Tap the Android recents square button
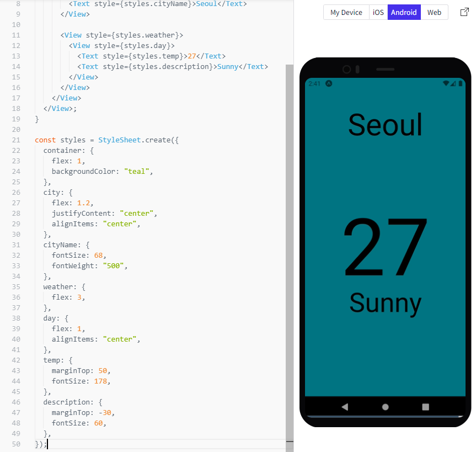 (426, 407)
